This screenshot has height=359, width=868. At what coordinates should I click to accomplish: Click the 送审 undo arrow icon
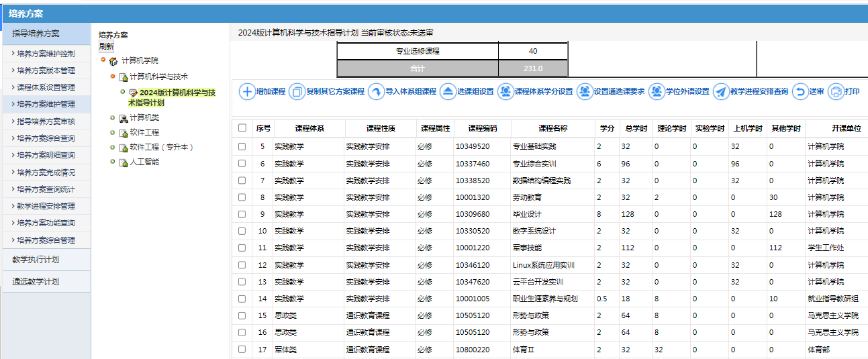(x=800, y=91)
